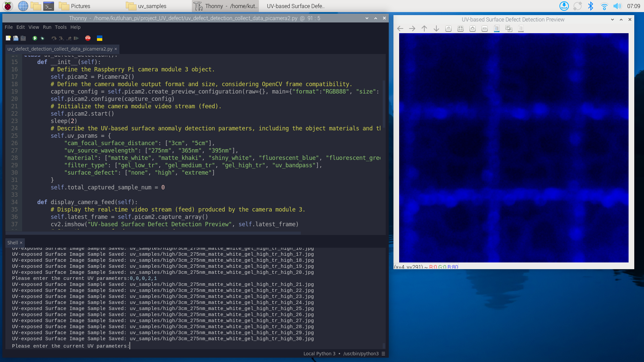
Task: Select the Step into icon
Action: point(61,38)
